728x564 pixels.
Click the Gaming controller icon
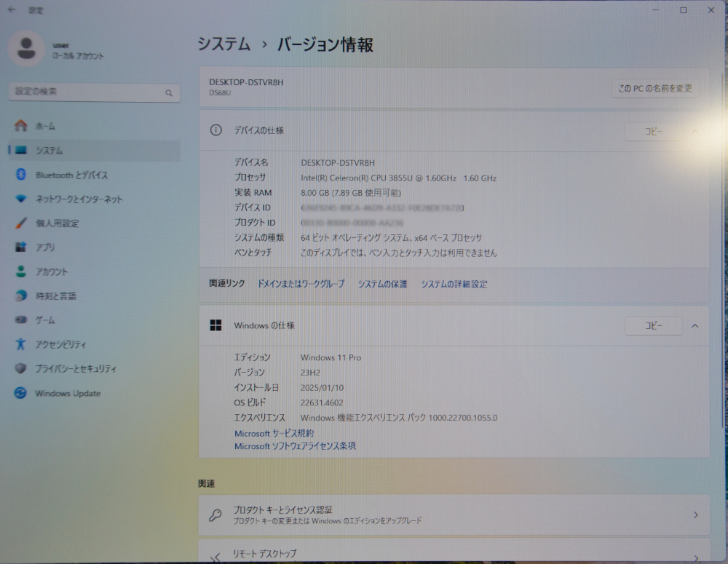point(21,319)
